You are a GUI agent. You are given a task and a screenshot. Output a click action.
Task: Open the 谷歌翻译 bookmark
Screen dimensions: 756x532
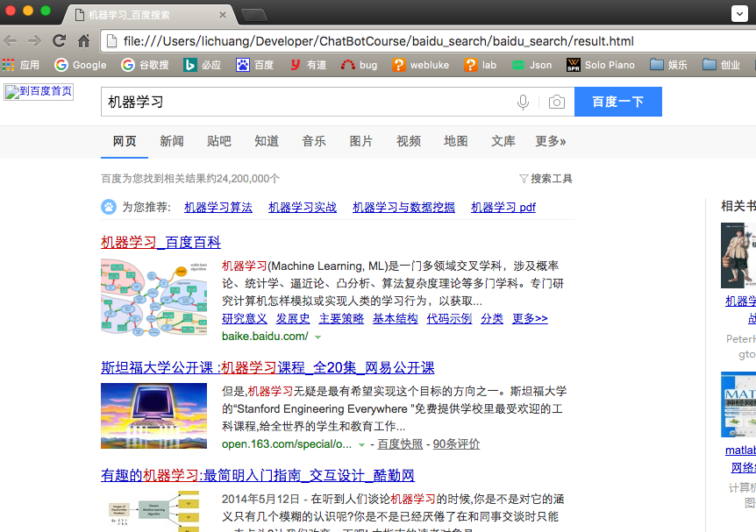[149, 64]
